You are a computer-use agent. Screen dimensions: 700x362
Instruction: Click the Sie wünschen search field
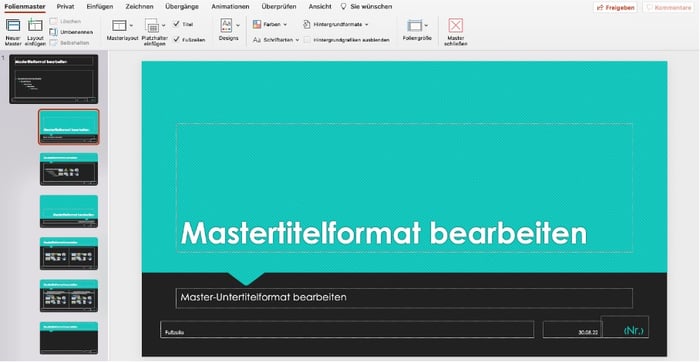pos(371,7)
